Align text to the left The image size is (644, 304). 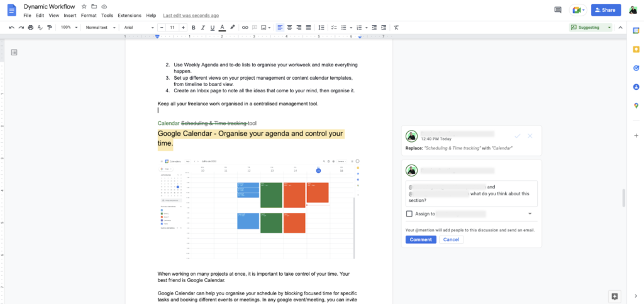pyautogui.click(x=280, y=28)
